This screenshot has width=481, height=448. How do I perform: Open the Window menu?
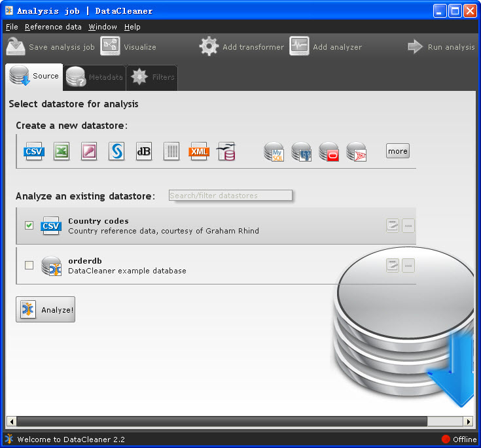(x=103, y=27)
